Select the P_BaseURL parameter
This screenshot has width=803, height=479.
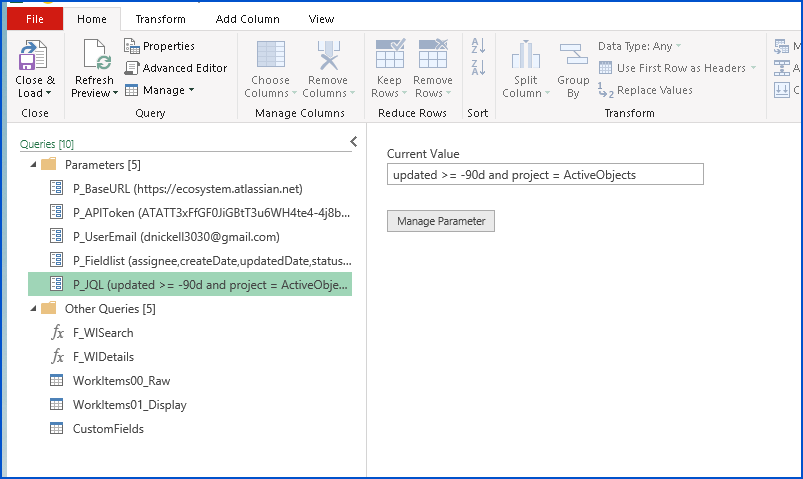189,189
